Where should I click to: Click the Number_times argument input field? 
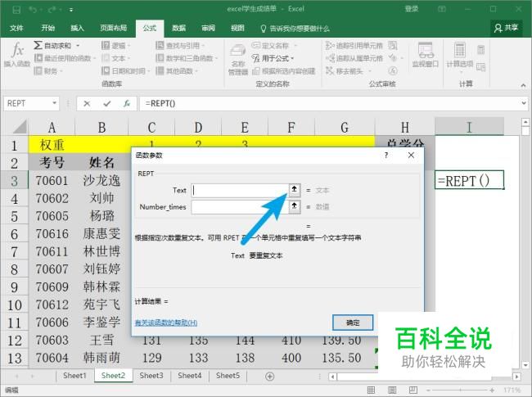(x=240, y=206)
